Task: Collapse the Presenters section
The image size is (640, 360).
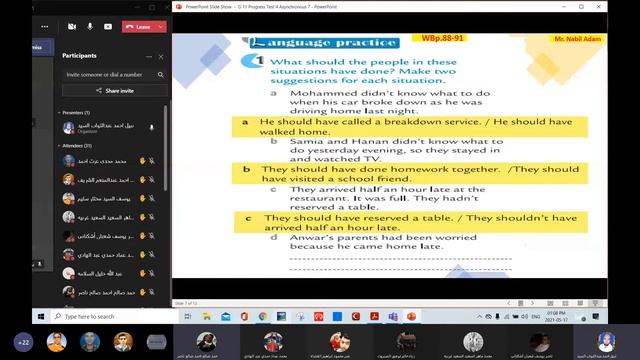Action: click(x=59, y=113)
